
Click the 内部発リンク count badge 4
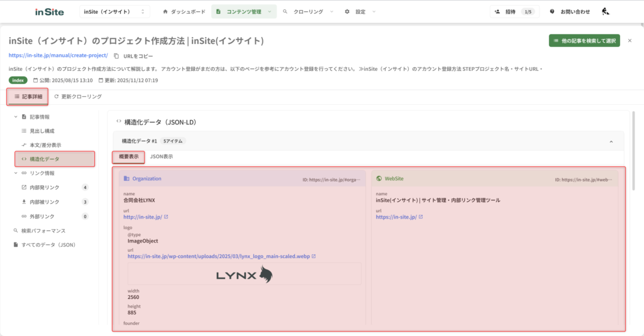tap(85, 188)
